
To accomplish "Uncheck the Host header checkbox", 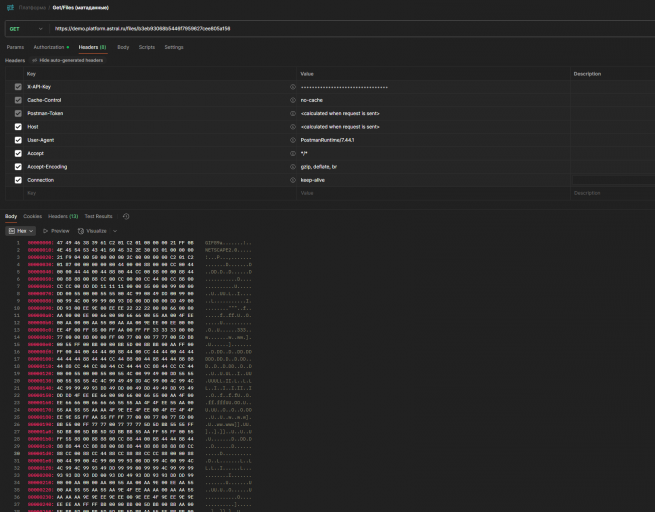I will [x=18, y=127].
